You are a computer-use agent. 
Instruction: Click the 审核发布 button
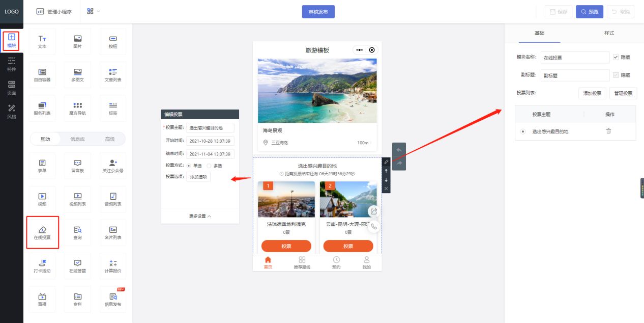point(318,12)
